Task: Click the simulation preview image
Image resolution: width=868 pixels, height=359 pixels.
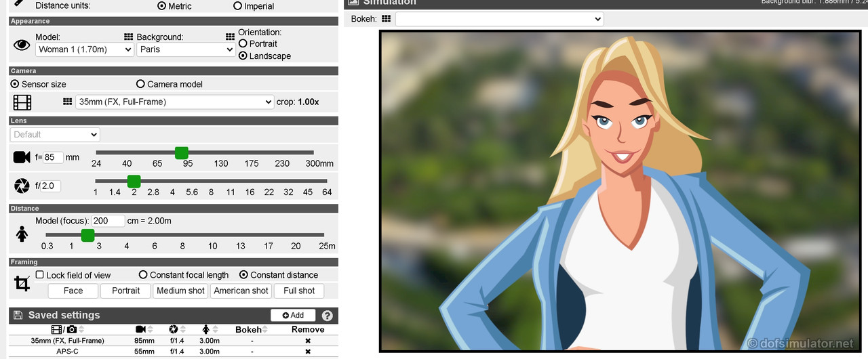Action: pos(620,191)
